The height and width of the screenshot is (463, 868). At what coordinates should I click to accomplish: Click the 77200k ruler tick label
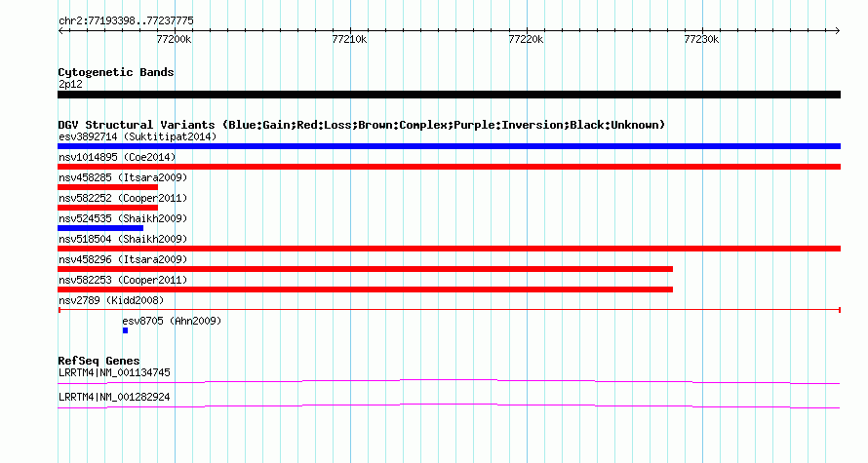point(174,39)
